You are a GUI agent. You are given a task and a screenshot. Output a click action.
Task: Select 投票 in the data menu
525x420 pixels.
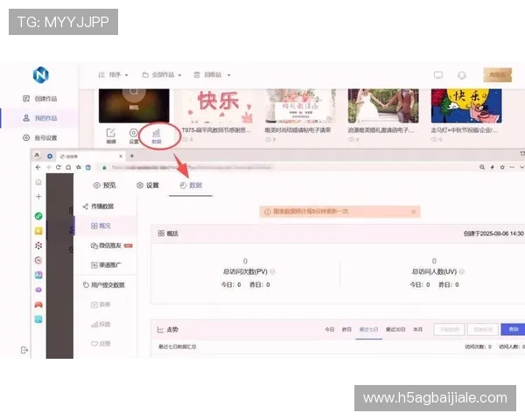(x=101, y=325)
